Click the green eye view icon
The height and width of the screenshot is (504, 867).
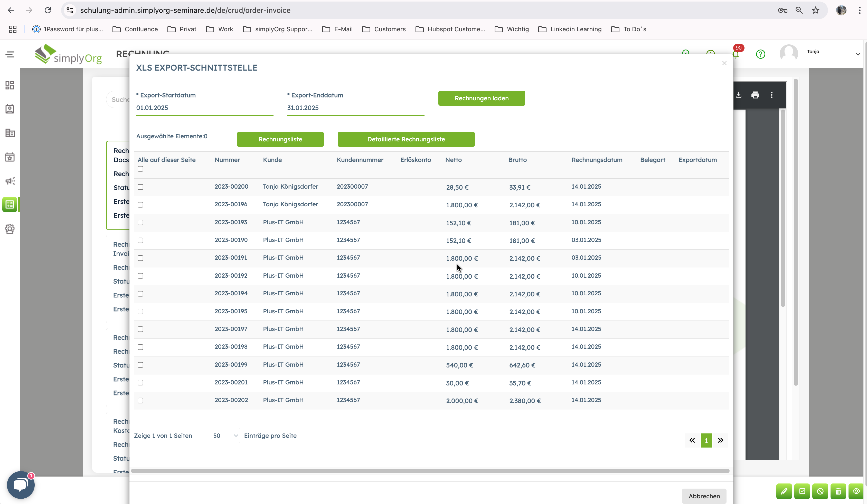856,491
